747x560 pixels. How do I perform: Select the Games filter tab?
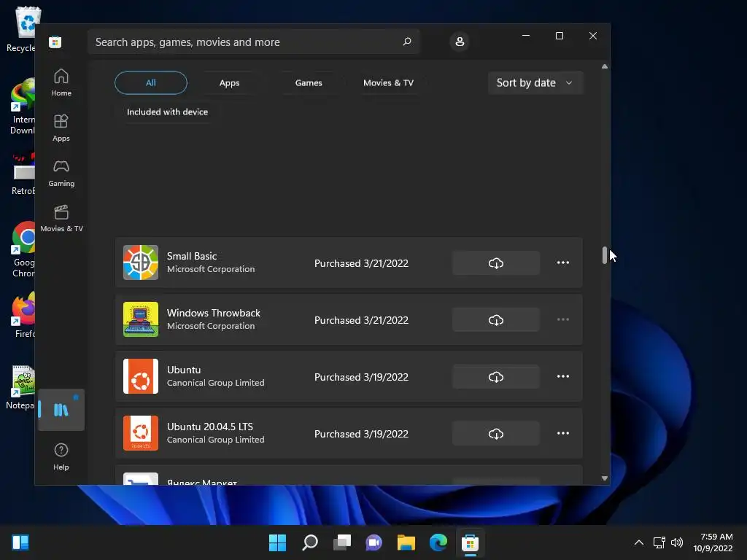tap(309, 83)
